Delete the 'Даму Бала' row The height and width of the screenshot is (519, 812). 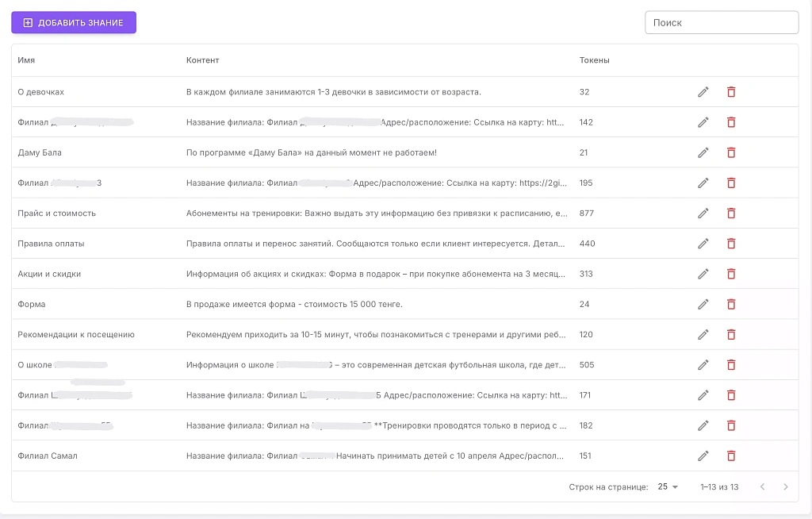pos(731,152)
